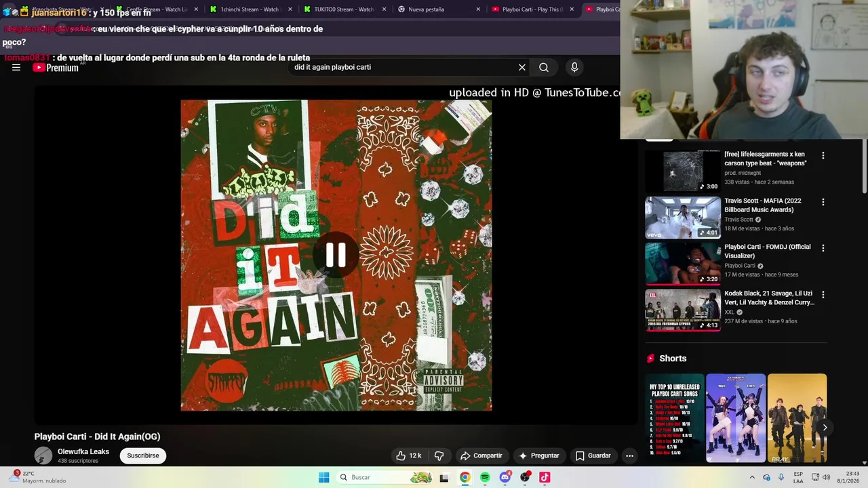Close the 1chinchi Stream tab
The width and height of the screenshot is (868, 488).
[290, 9]
